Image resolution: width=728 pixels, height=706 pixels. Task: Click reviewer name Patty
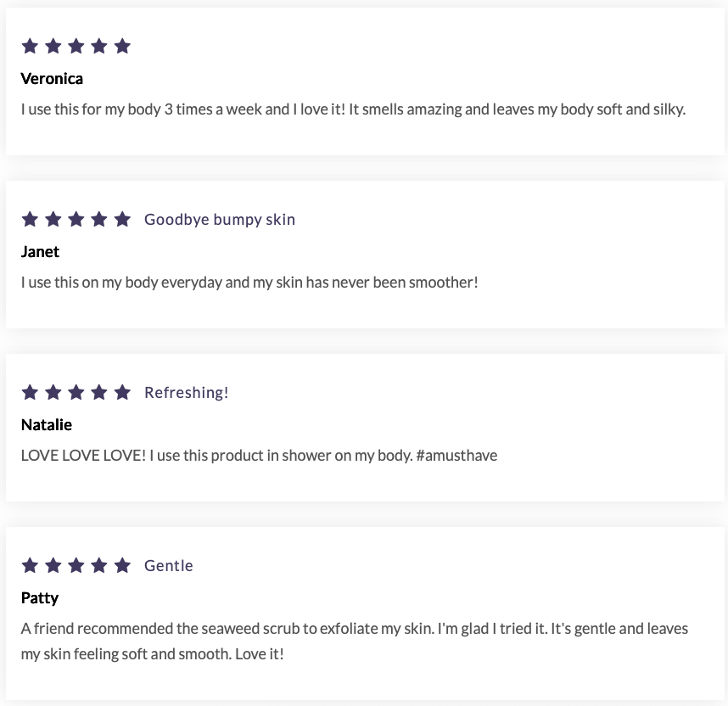click(x=40, y=598)
